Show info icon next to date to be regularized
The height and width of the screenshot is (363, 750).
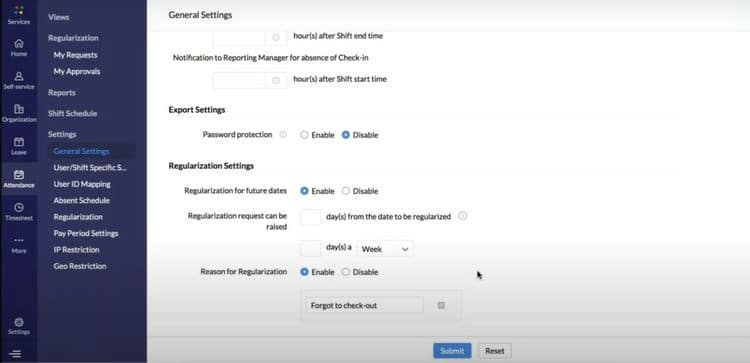click(463, 216)
